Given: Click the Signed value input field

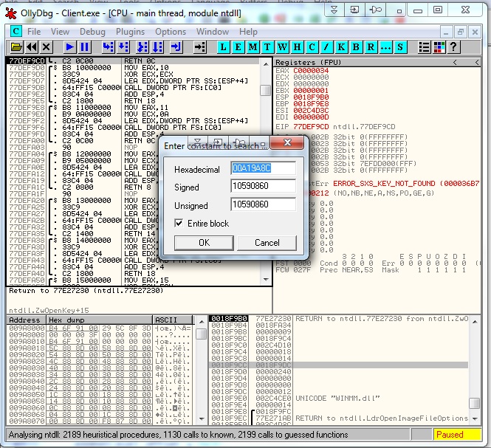Looking at the screenshot, I should 263,187.
